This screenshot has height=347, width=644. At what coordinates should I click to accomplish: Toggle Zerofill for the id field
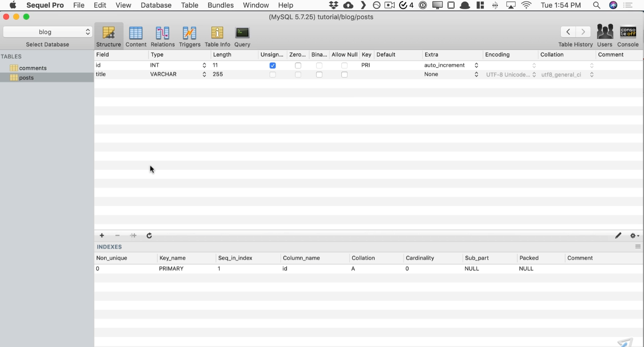(298, 66)
